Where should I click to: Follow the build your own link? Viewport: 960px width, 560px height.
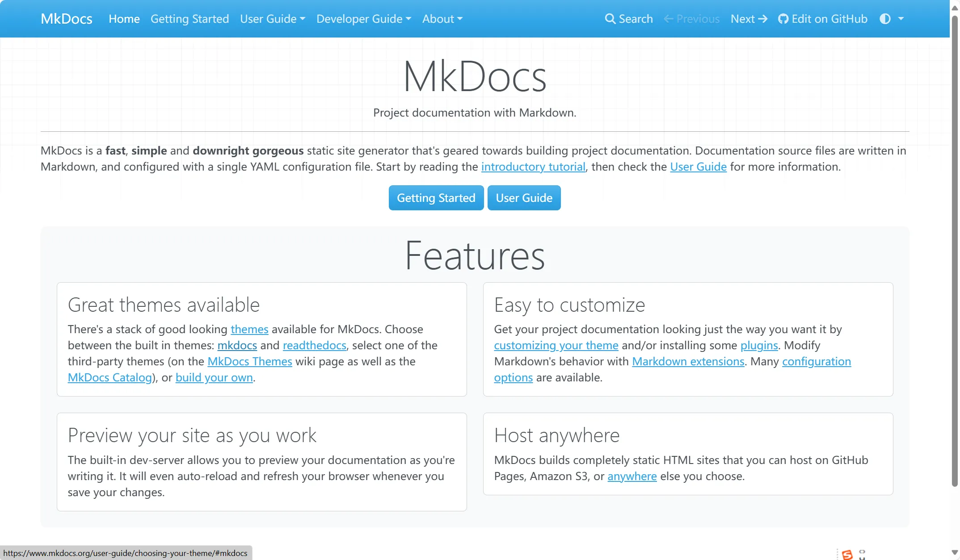(214, 378)
